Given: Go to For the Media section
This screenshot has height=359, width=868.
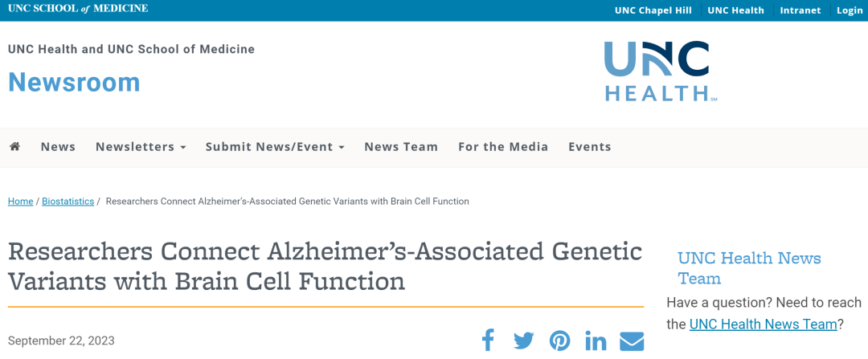Looking at the screenshot, I should coord(503,147).
